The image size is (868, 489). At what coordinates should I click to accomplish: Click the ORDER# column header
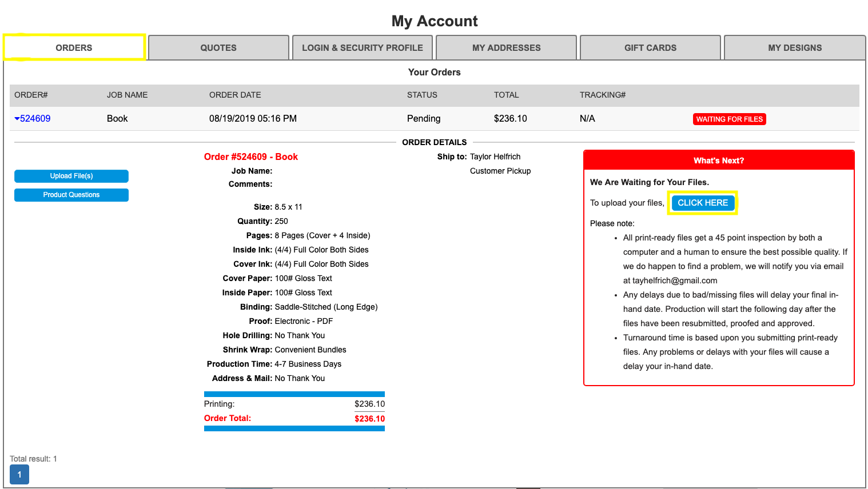(x=31, y=95)
